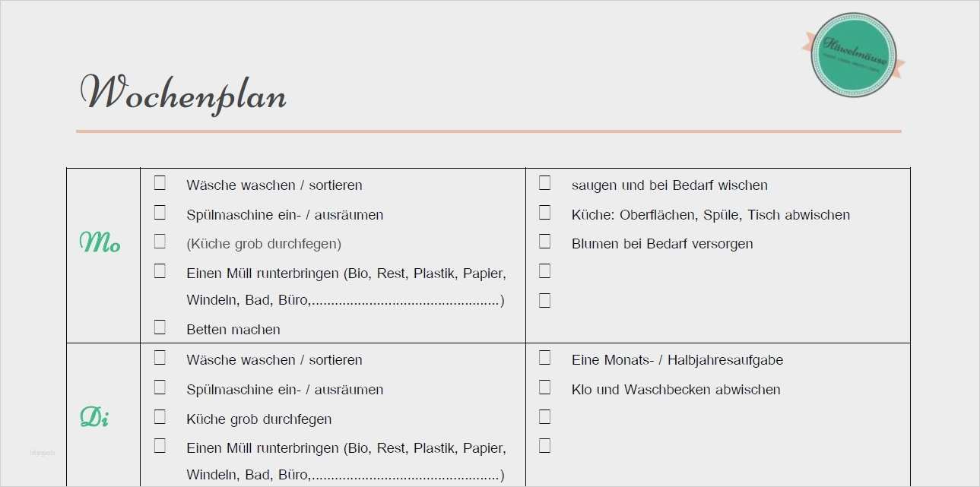Click the salmon divider line under the title

pos(488,131)
